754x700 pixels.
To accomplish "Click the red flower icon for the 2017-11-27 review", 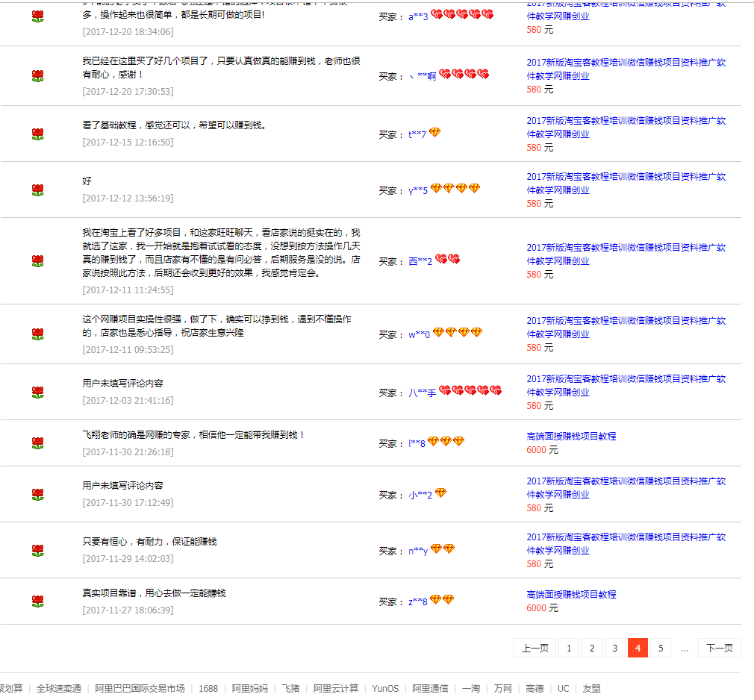I will (x=38, y=601).
